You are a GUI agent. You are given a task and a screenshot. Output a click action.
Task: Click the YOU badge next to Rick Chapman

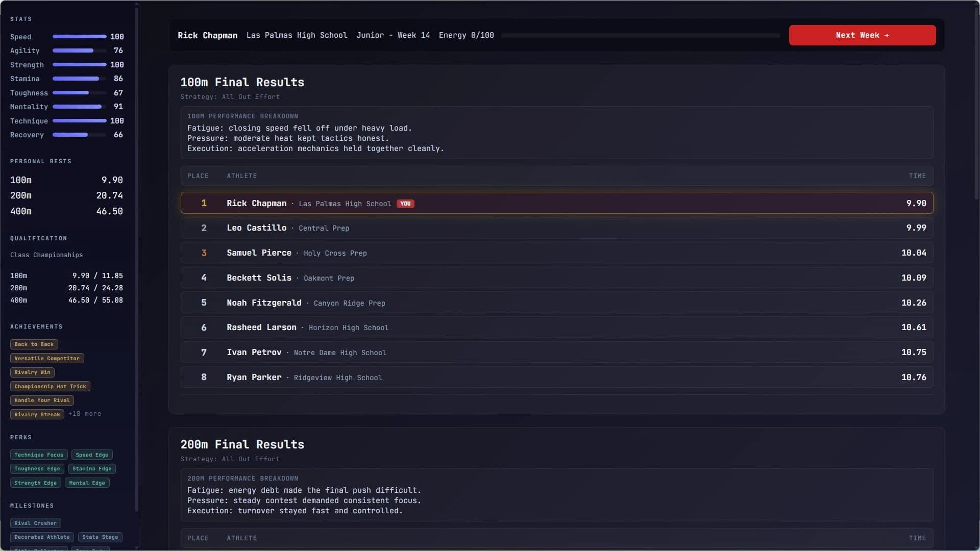coord(405,204)
